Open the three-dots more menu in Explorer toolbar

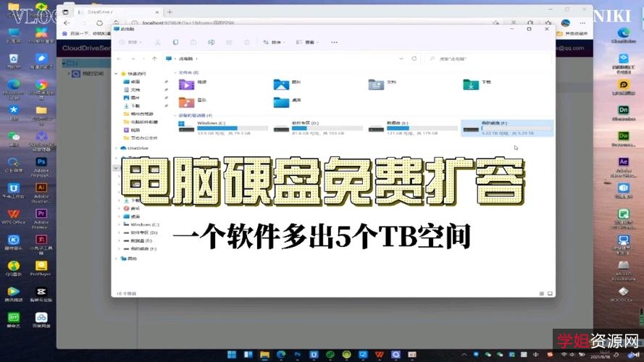pyautogui.click(x=335, y=42)
